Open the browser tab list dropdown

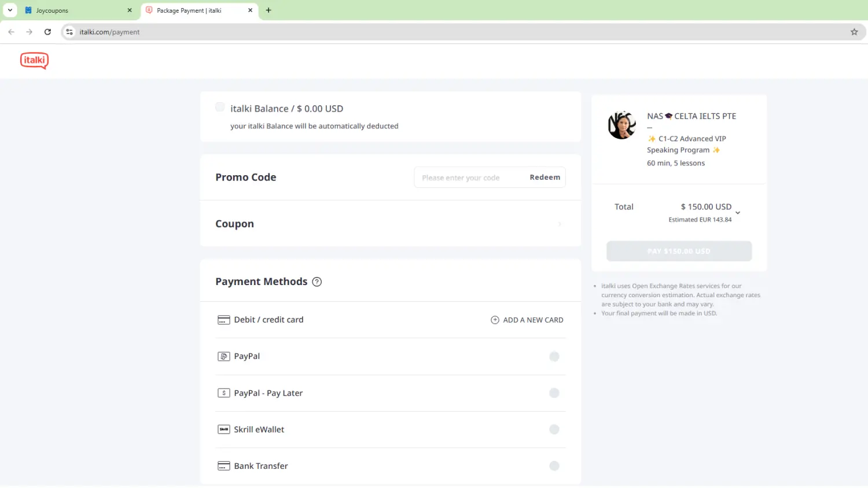(10, 10)
